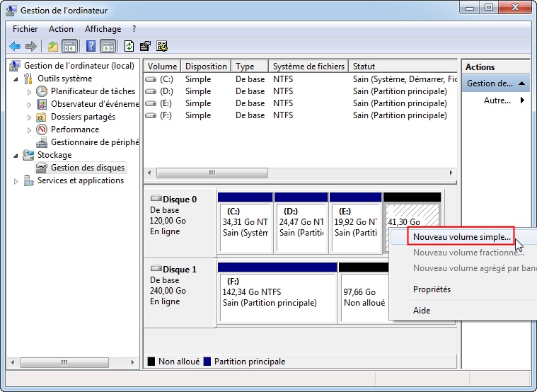Viewport: 537px width, 392px height.
Task: Toggle the console tree pane icon
Action: tap(70, 46)
